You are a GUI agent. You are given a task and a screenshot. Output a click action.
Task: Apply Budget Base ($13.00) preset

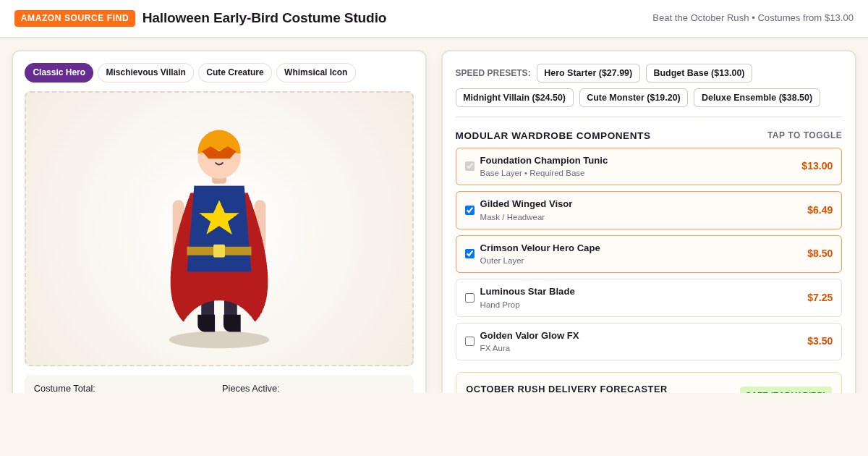tap(699, 73)
